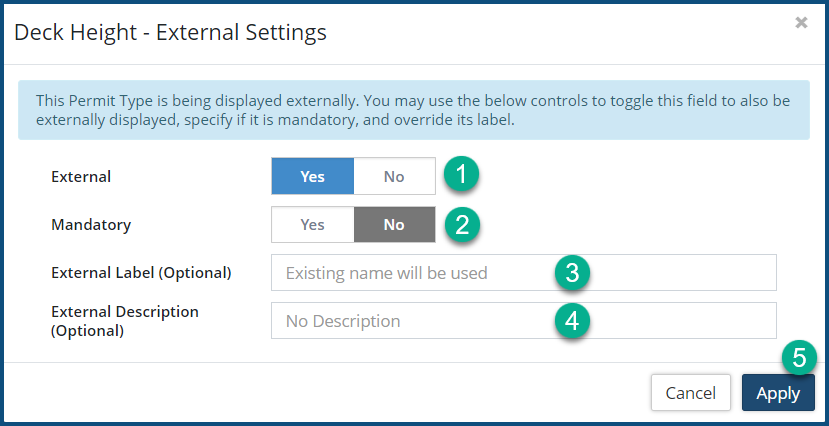
Task: Focus the External Label input field
Action: 410,272
